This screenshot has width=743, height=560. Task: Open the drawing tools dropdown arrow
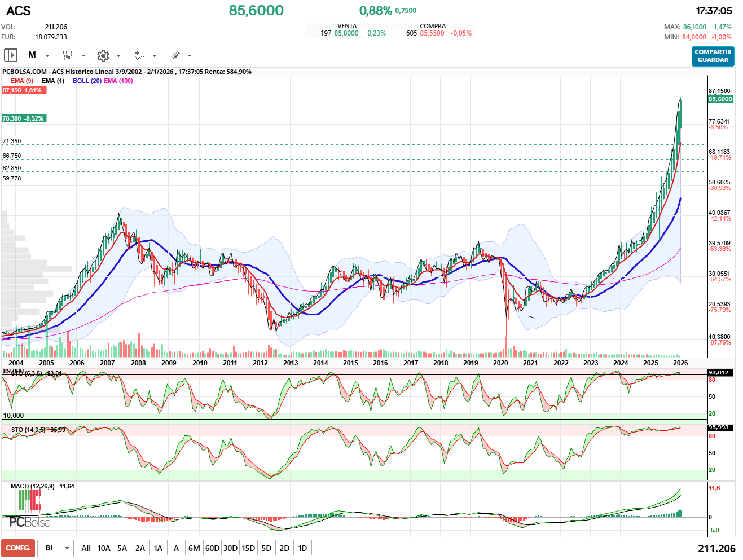[x=190, y=56]
